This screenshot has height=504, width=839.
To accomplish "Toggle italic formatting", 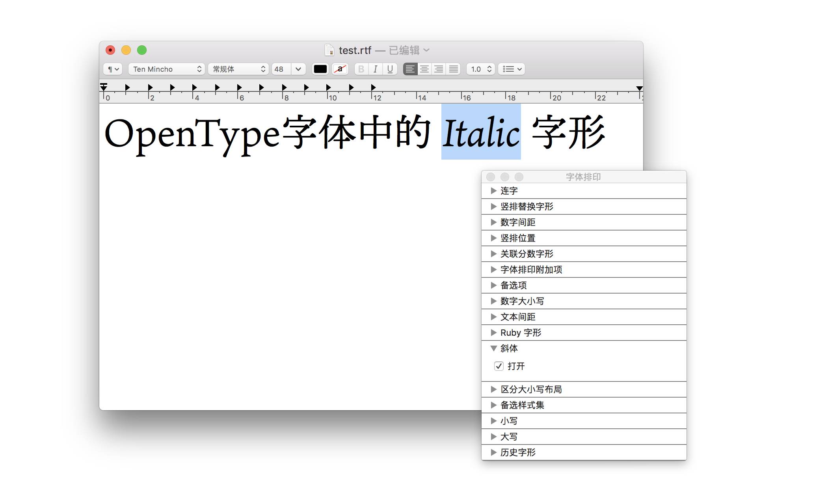I will 375,69.
